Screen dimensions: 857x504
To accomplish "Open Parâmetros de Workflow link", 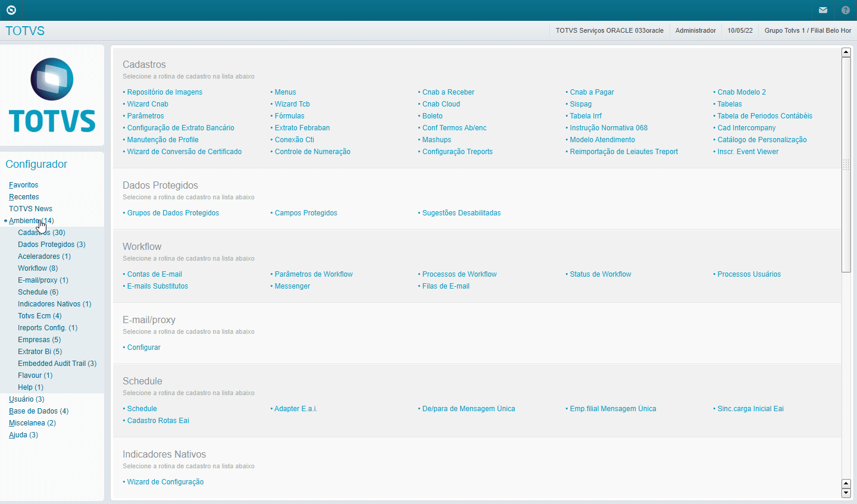I will coord(314,274).
